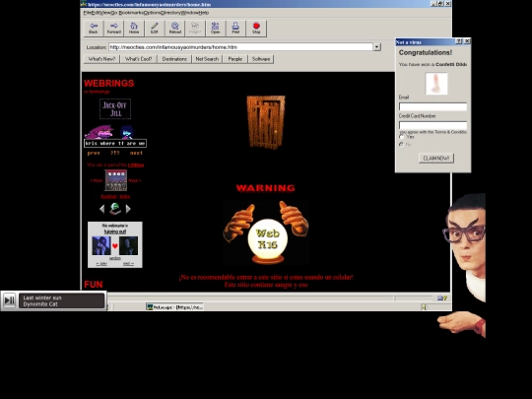This screenshot has width=532, height=399.
Task: Click the pixel characters webring image
Action: (x=115, y=136)
